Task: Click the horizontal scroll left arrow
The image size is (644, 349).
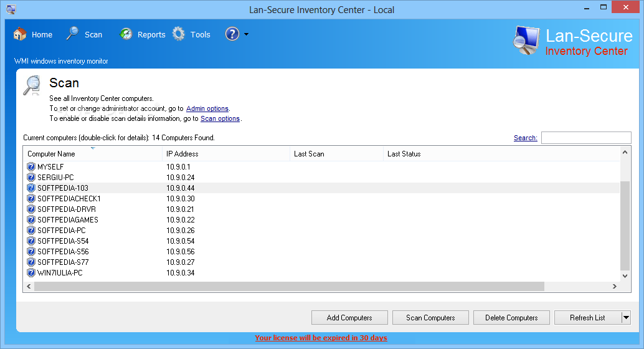Action: click(x=29, y=286)
